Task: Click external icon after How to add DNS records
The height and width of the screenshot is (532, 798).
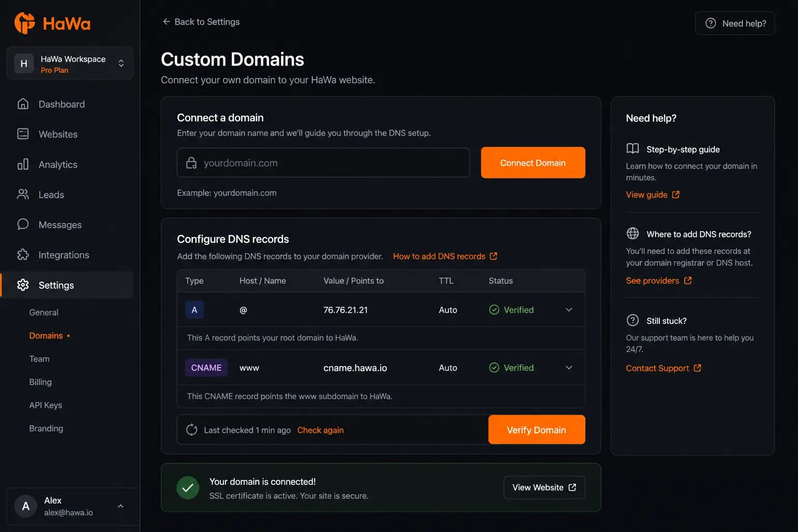Action: 494,256
